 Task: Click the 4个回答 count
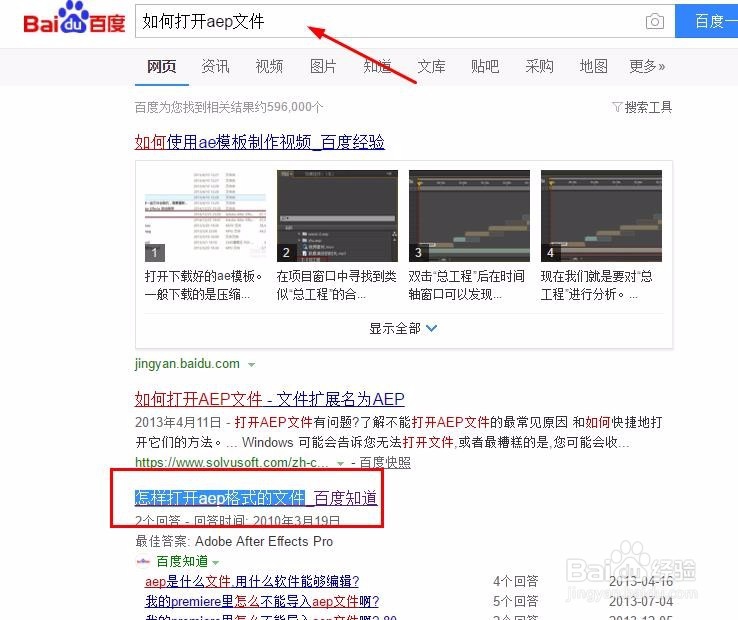[x=515, y=581]
